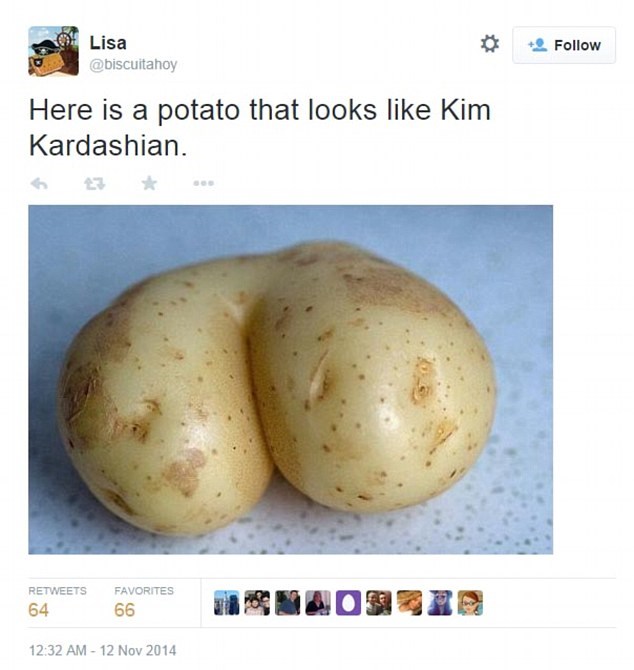View the 64 retweets list

tap(57, 602)
